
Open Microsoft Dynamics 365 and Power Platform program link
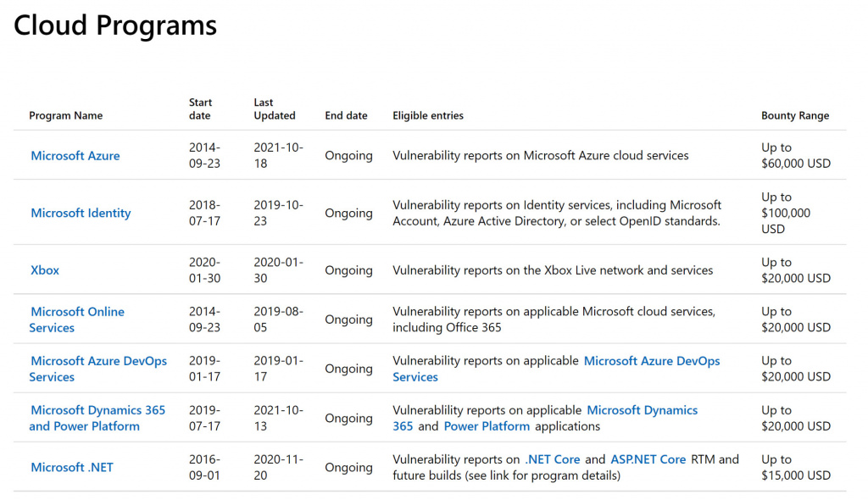click(97, 418)
